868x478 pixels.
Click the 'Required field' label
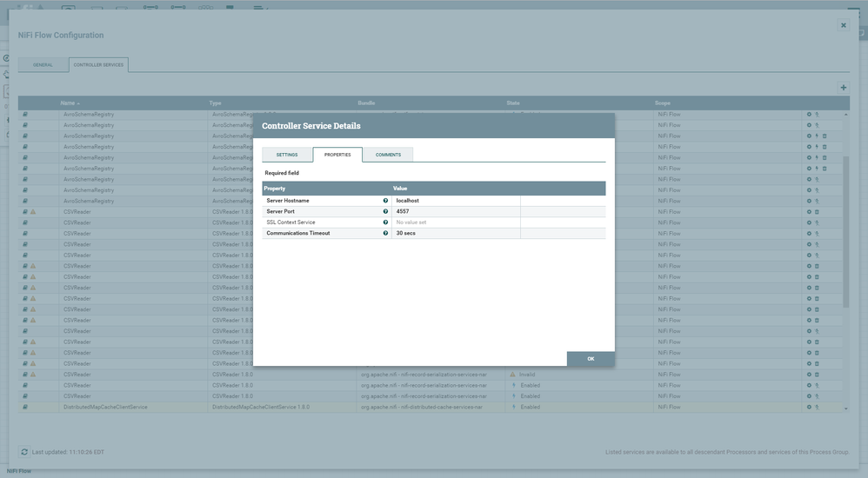pyautogui.click(x=282, y=173)
